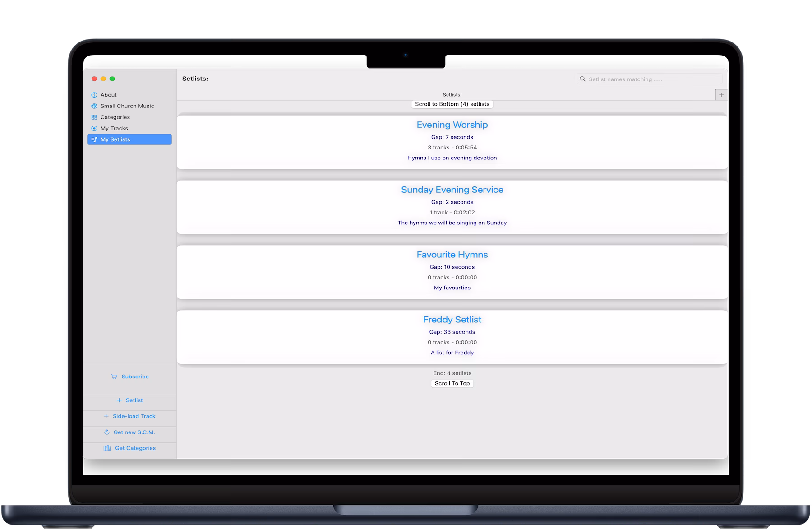
Task: Click the Subscribe shopping cart icon
Action: point(114,376)
